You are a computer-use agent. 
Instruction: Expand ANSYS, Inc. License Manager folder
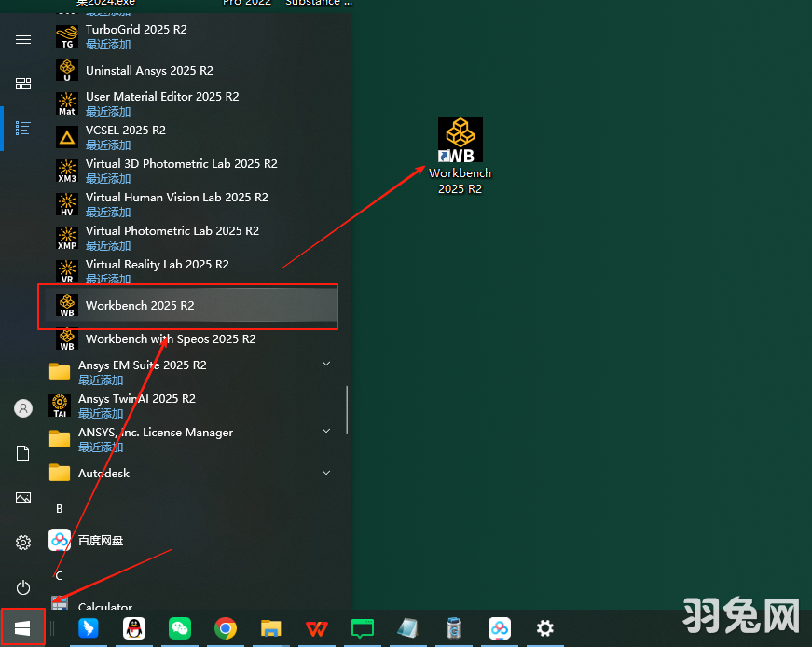pyautogui.click(x=326, y=431)
